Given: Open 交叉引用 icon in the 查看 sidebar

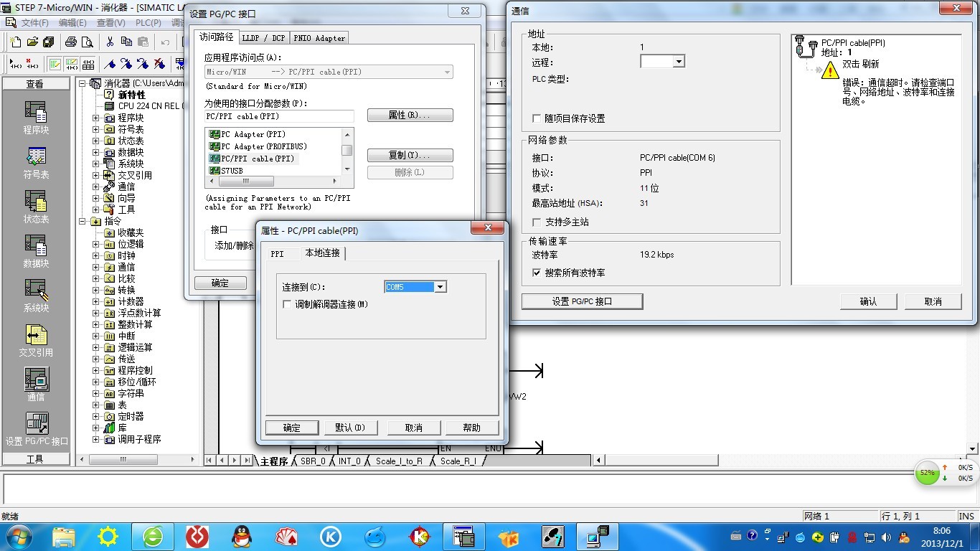Looking at the screenshot, I should [36, 334].
